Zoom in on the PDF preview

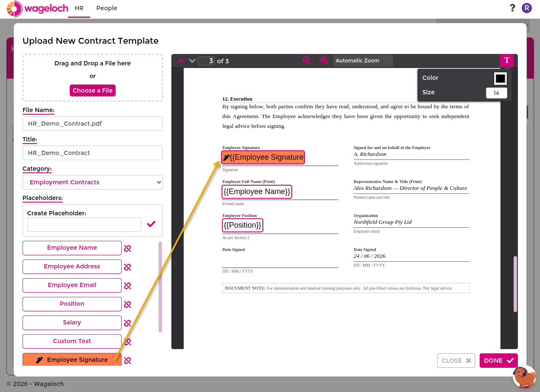pyautogui.click(x=324, y=61)
